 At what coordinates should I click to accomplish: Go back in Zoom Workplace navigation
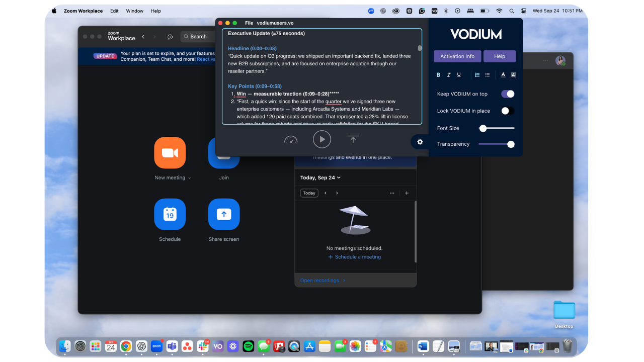pos(143,37)
